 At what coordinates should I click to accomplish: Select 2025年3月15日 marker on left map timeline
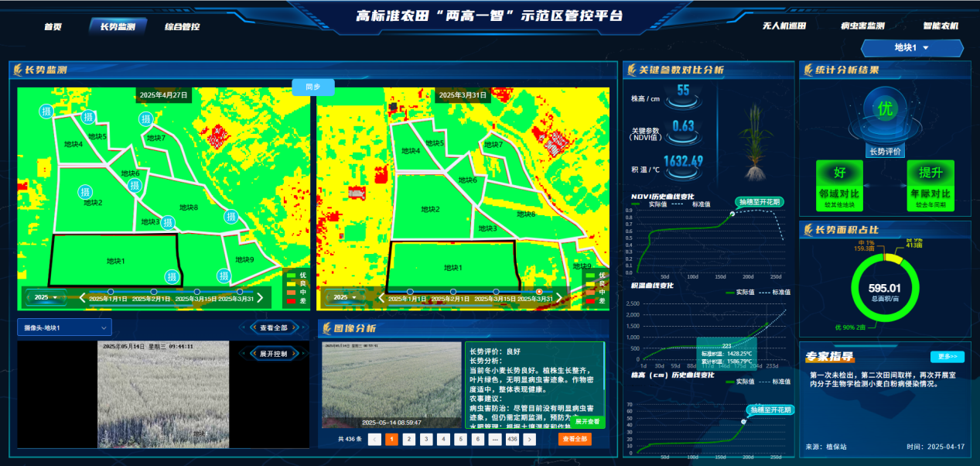(196, 293)
